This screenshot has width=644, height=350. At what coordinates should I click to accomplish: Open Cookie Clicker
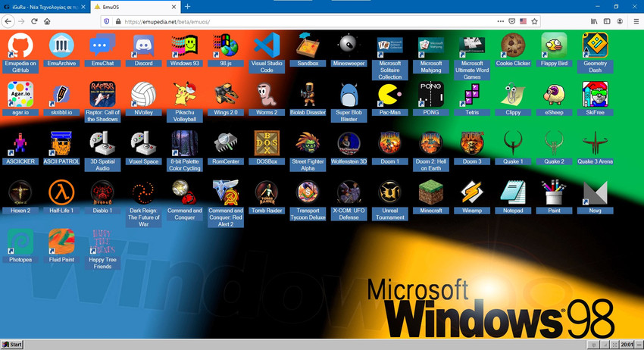[513, 45]
